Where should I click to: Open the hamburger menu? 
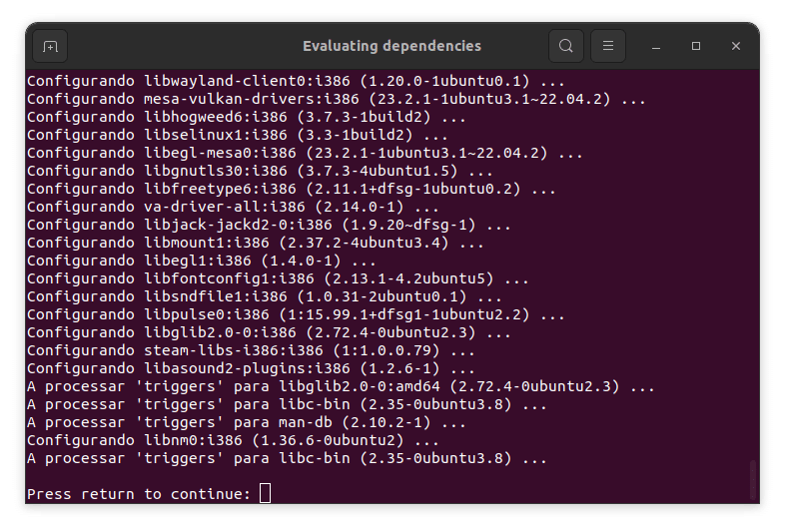(x=608, y=46)
